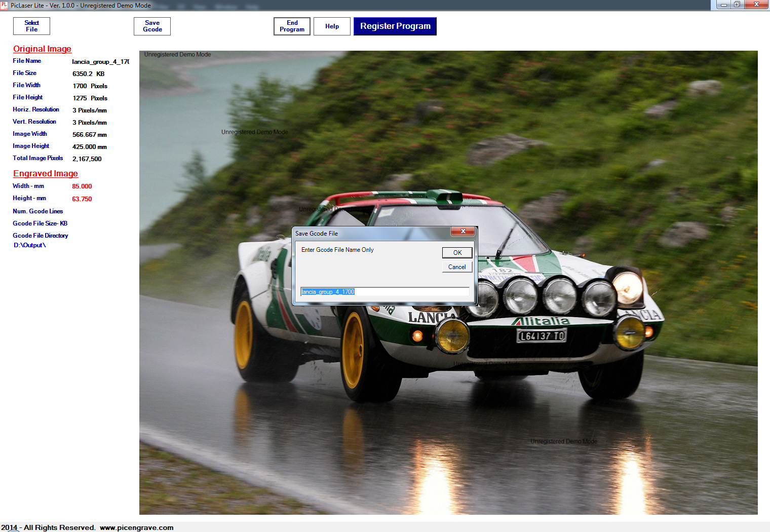Click the File Size label
The image size is (770, 532).
(x=24, y=73)
